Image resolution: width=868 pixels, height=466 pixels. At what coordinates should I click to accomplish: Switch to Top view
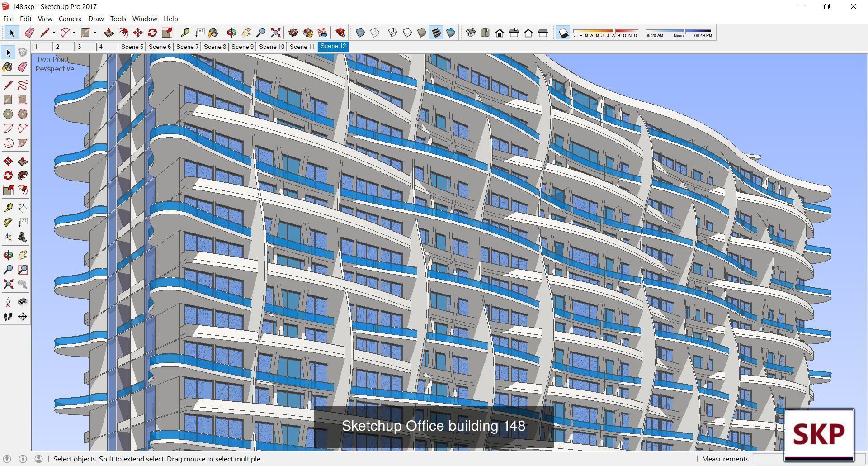(x=485, y=33)
